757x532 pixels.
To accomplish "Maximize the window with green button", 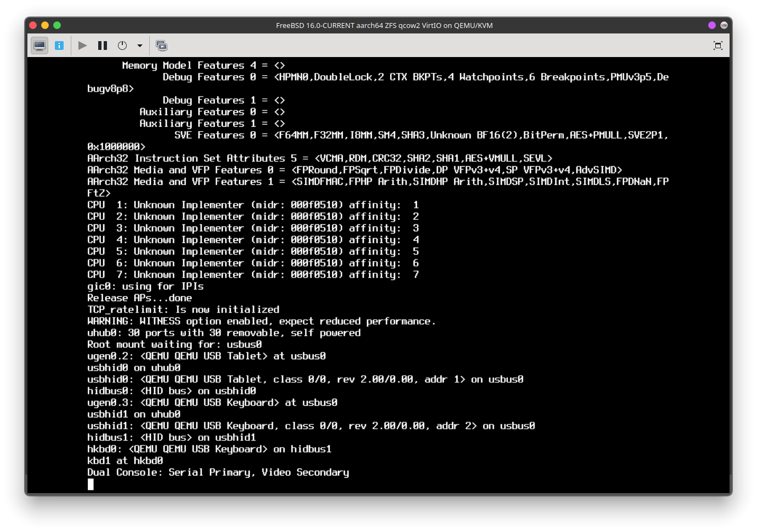I will pos(57,25).
